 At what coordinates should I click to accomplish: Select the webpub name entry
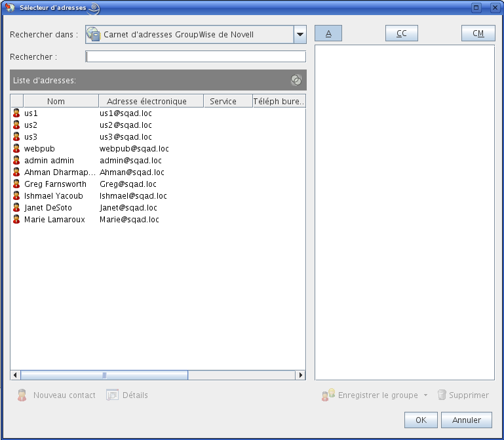(39, 149)
